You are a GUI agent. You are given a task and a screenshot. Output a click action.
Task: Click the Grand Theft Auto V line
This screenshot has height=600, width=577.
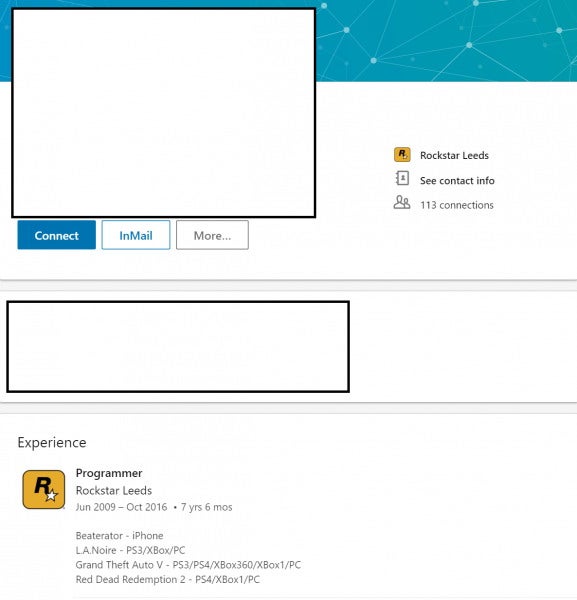(x=188, y=565)
